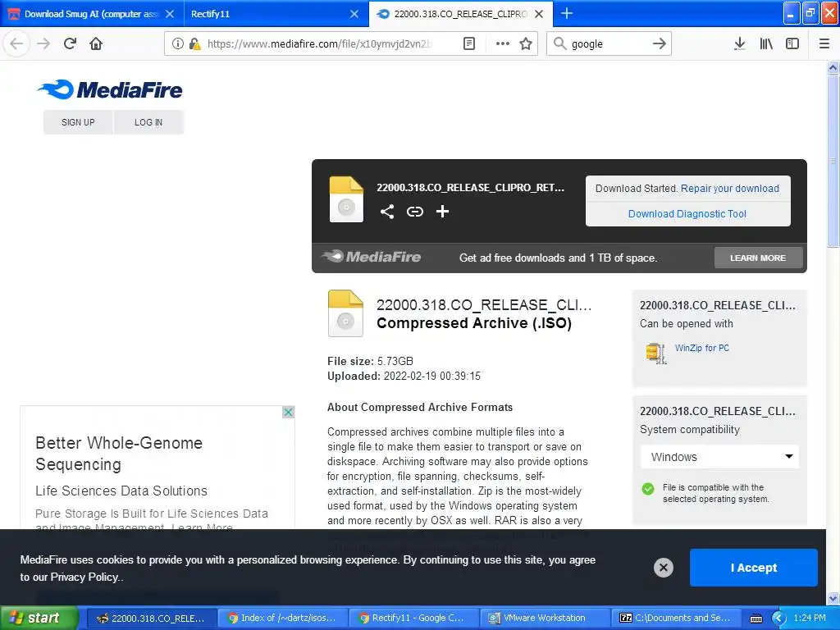Image resolution: width=840 pixels, height=630 pixels.
Task: Open Download Diagnostic Tool link
Action: pyautogui.click(x=687, y=214)
